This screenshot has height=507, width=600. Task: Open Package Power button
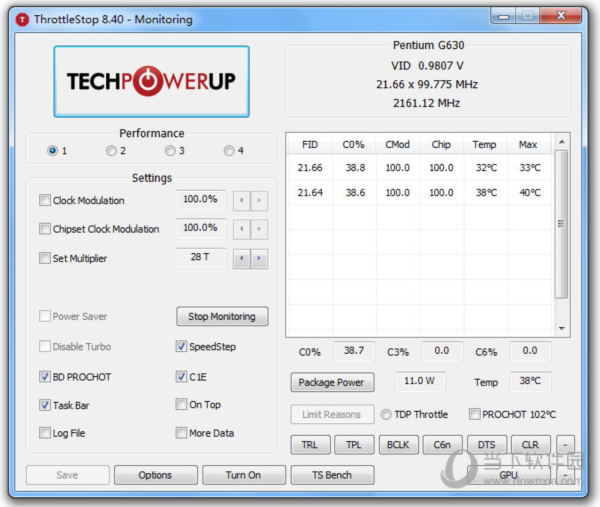pos(331,382)
